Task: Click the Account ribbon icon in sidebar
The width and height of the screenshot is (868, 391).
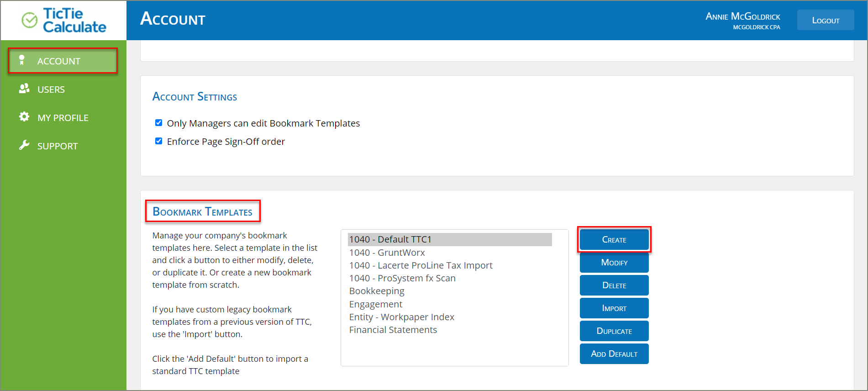Action: (x=21, y=60)
